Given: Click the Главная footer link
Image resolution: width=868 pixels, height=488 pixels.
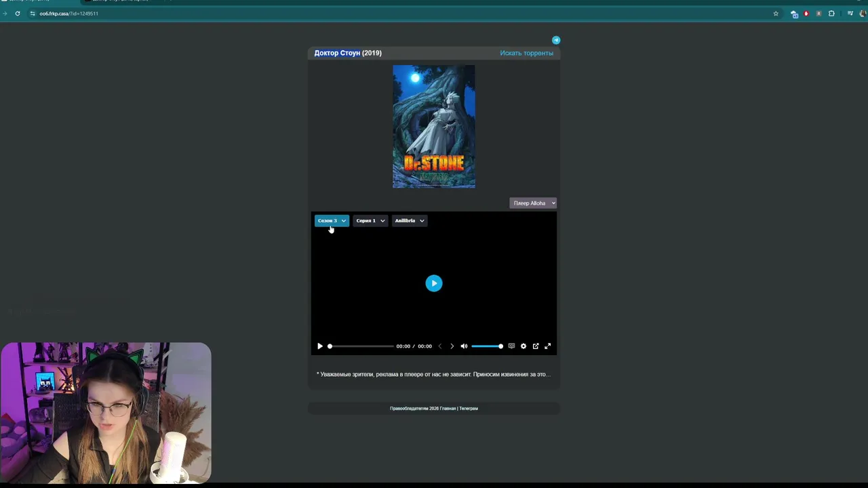Looking at the screenshot, I should [x=448, y=409].
